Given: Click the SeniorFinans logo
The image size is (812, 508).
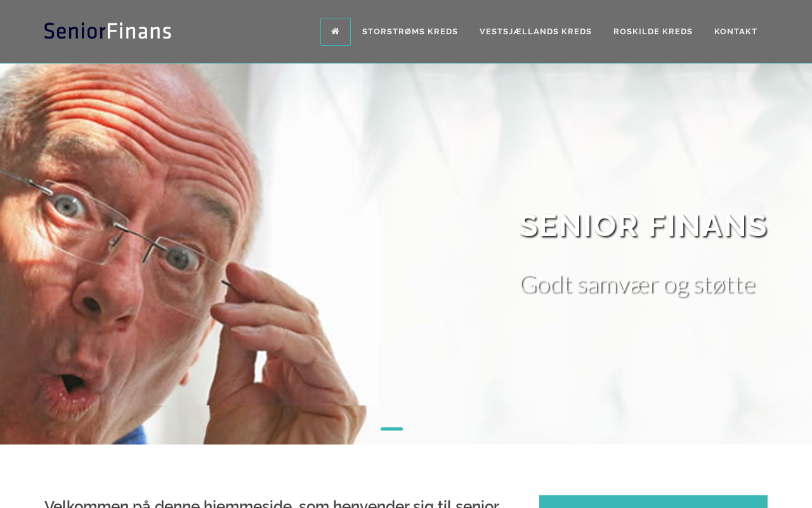Looking at the screenshot, I should (x=108, y=30).
